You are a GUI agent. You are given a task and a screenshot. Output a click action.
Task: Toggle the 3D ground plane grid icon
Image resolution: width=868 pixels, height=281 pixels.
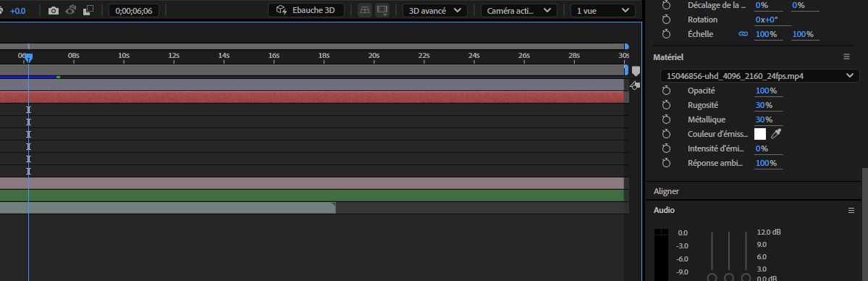click(x=365, y=11)
